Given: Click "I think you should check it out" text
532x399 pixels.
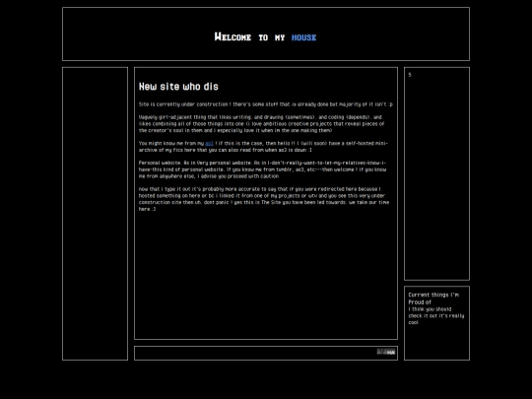Looking at the screenshot, I should click(436, 315).
